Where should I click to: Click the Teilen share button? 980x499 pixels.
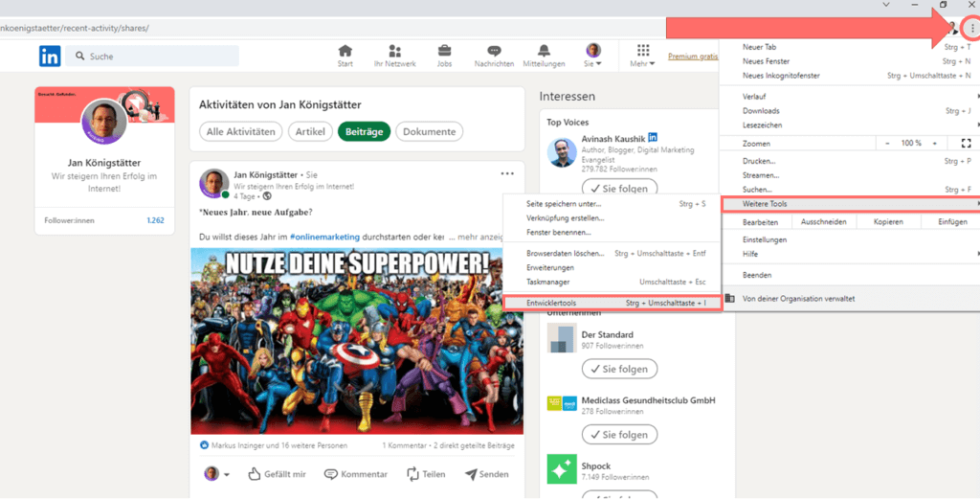426,474
